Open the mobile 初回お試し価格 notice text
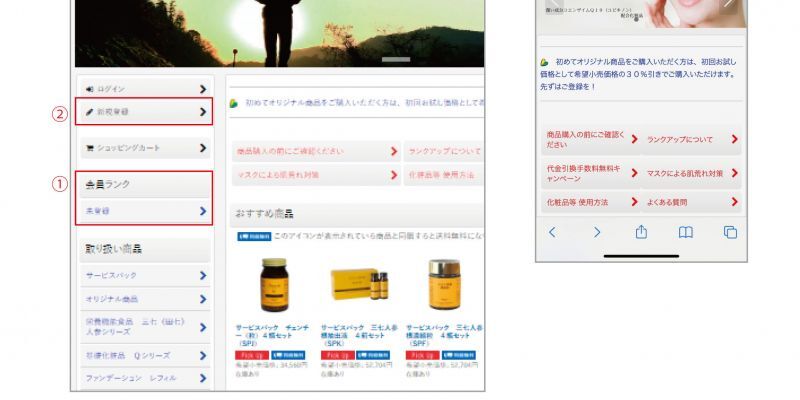 pos(638,74)
